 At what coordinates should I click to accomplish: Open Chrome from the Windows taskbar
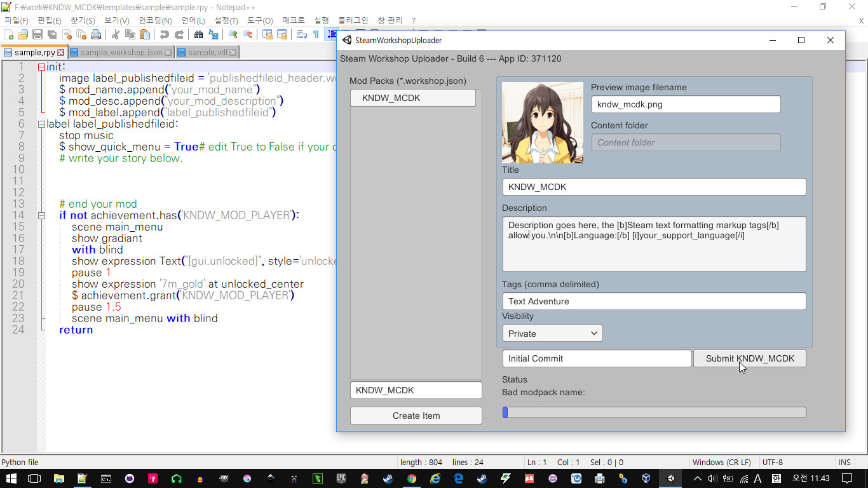click(x=412, y=478)
